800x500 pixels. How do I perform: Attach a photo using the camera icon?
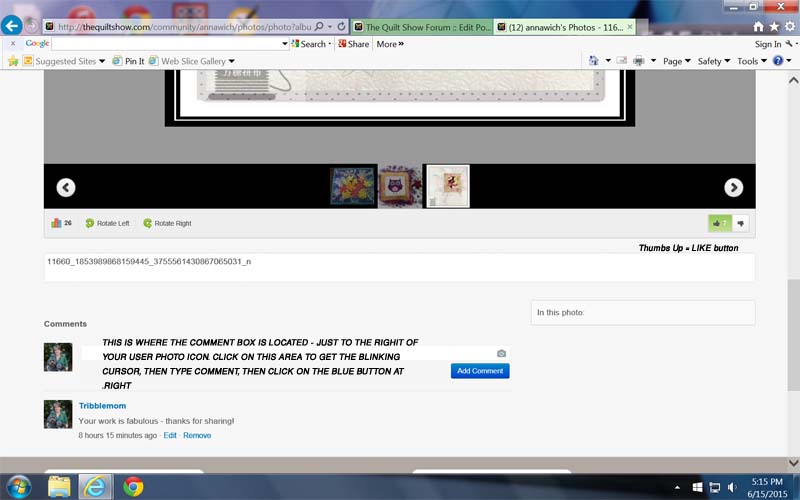click(501, 353)
